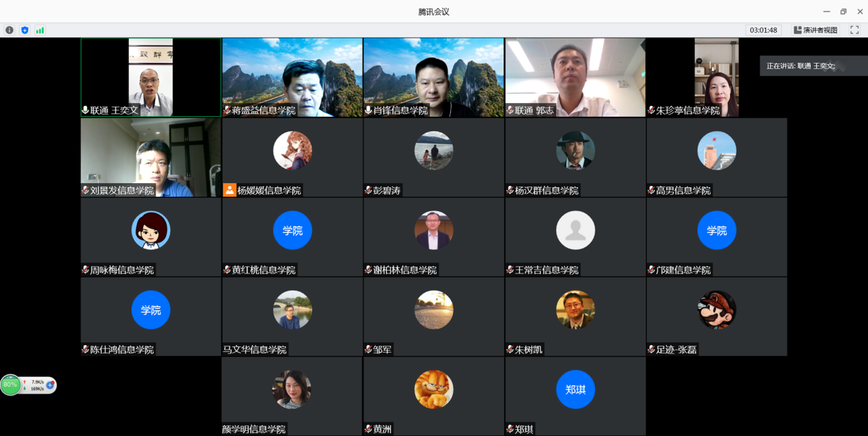Click the 03:01:48 meeting duration timer
This screenshot has width=868, height=436.
coord(763,30)
